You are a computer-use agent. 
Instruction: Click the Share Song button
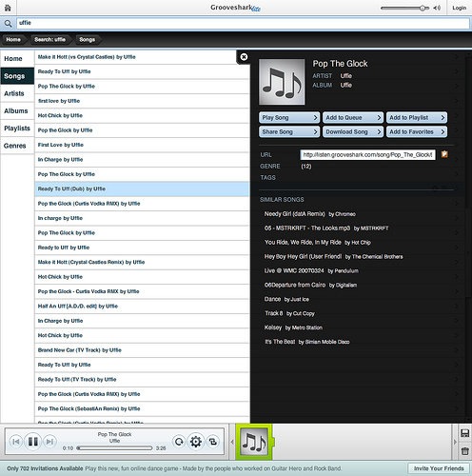pyautogui.click(x=289, y=131)
